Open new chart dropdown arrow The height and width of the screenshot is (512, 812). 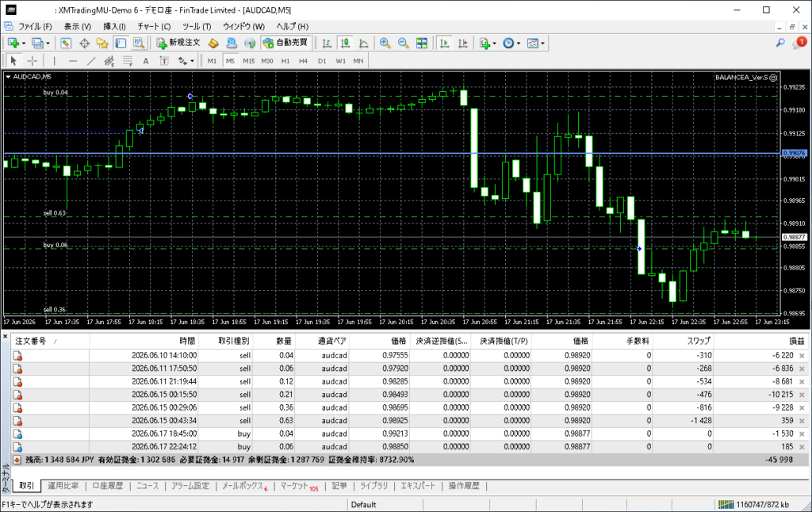23,44
